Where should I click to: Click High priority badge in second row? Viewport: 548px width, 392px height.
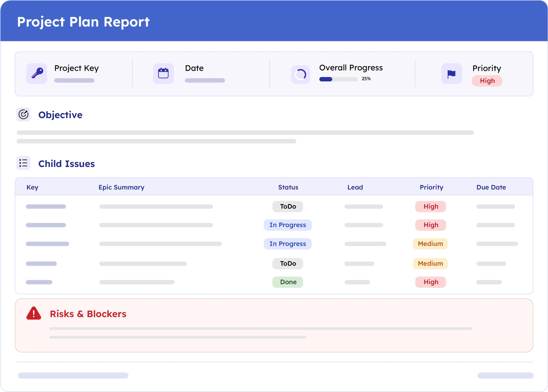(430, 225)
